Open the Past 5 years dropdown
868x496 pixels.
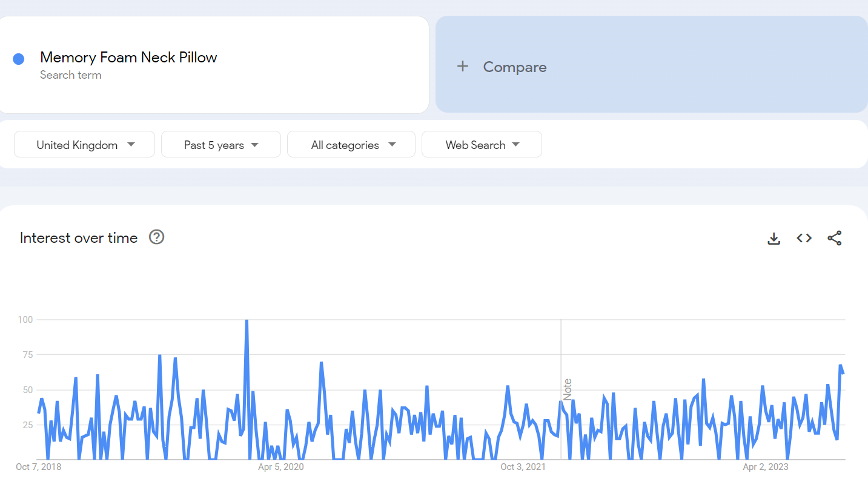pyautogui.click(x=221, y=145)
